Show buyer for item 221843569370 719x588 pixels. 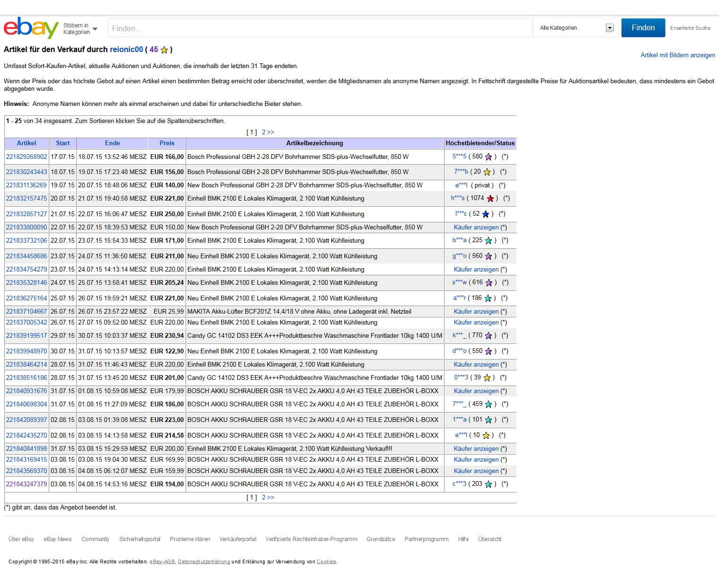point(476,471)
